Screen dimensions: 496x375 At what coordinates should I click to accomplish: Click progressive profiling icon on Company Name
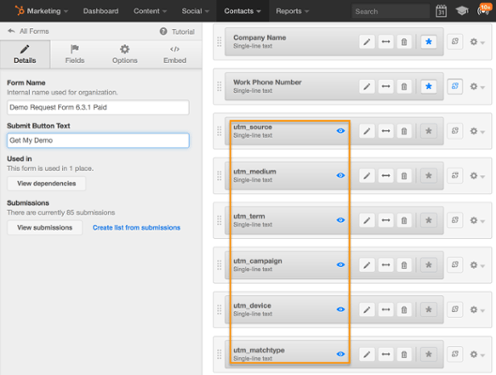[x=455, y=42]
